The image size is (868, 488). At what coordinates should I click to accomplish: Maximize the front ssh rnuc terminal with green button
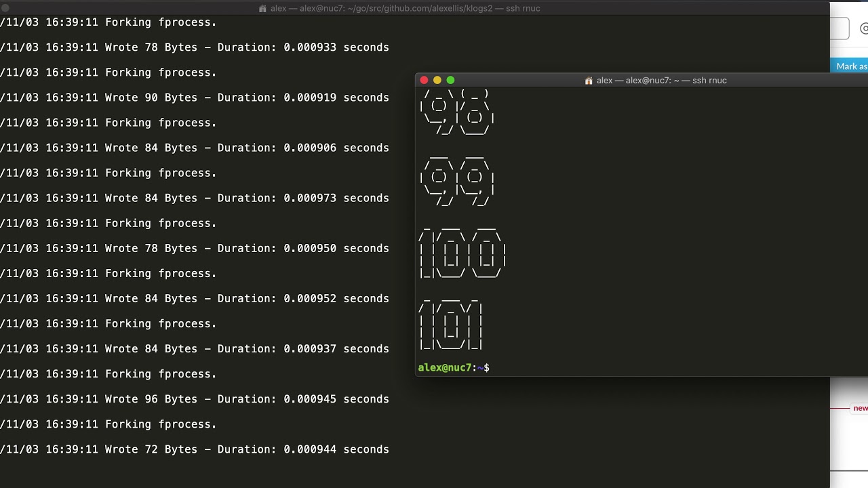[x=450, y=80]
